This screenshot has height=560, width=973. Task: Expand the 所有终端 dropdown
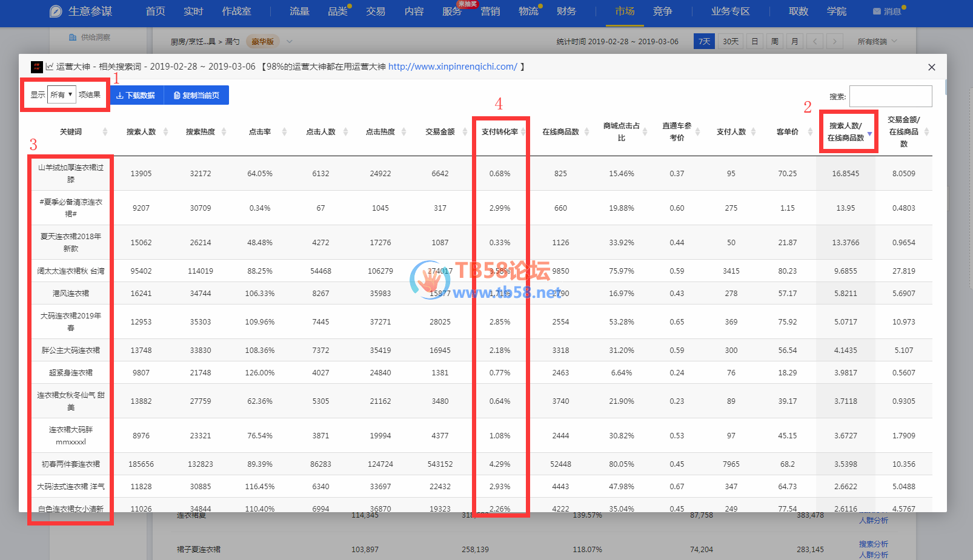point(877,42)
